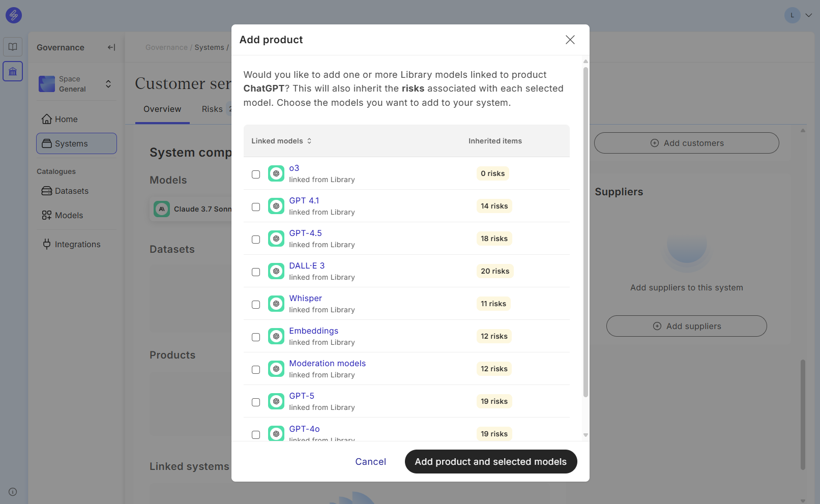Click the book icon in left rail
This screenshot has height=504, width=820.
tap(13, 47)
